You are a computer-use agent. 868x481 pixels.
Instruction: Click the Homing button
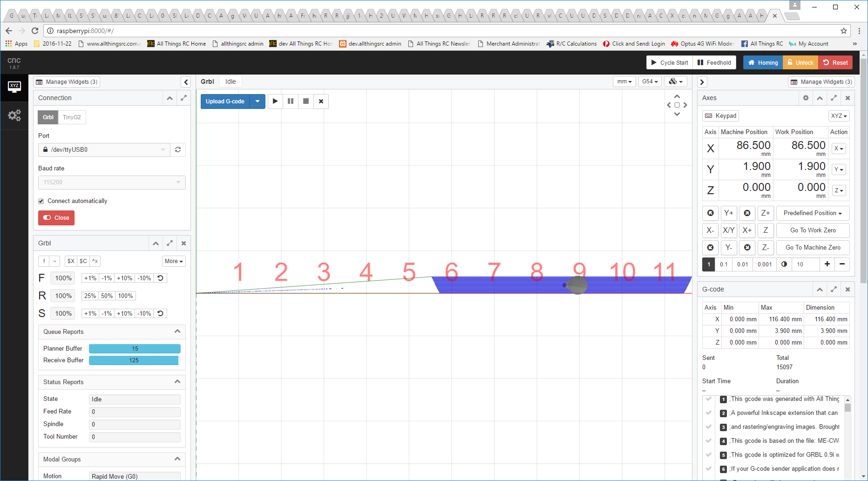tap(763, 62)
